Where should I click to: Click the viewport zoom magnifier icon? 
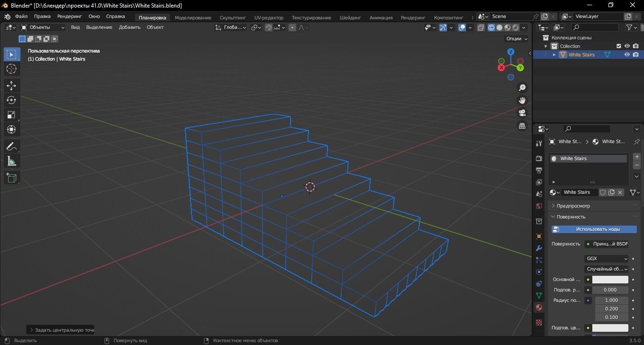[x=522, y=88]
